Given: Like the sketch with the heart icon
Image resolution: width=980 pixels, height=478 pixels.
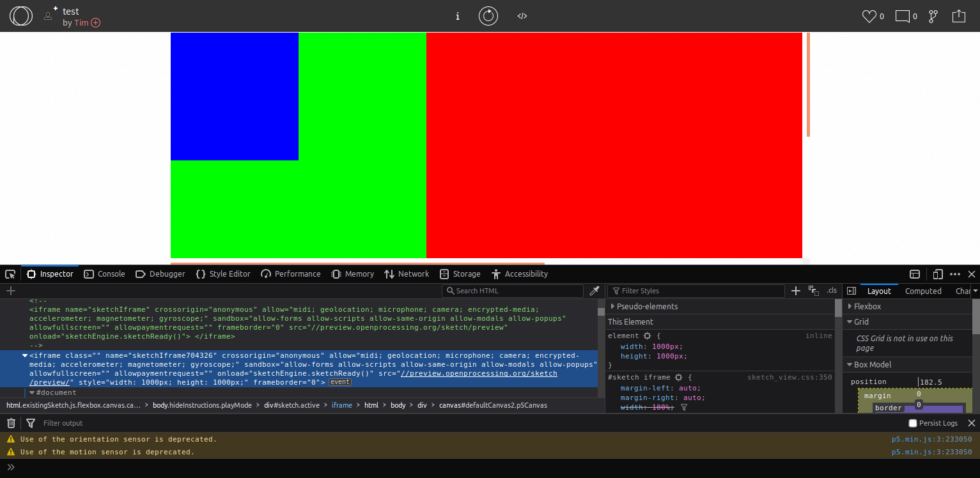Looking at the screenshot, I should tap(869, 17).
